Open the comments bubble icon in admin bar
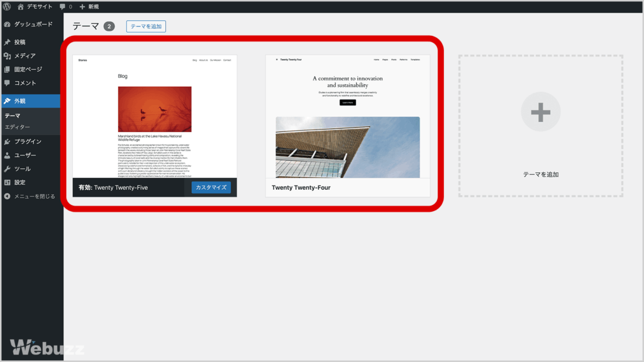The image size is (644, 362). 62,6
